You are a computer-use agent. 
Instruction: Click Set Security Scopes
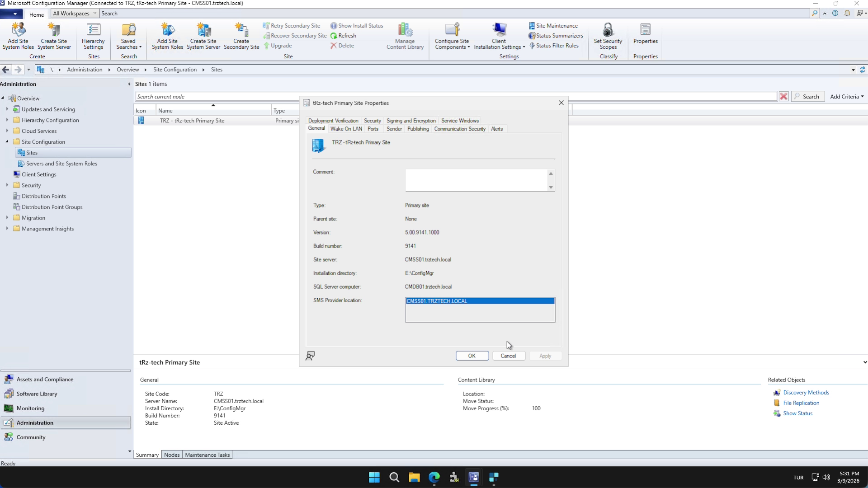pyautogui.click(x=608, y=36)
